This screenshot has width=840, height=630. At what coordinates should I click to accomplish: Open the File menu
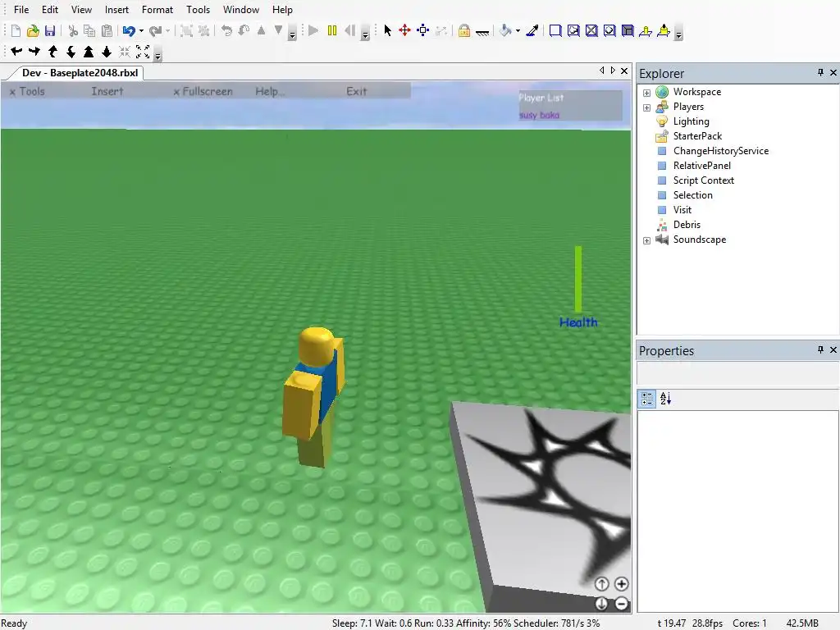point(21,10)
